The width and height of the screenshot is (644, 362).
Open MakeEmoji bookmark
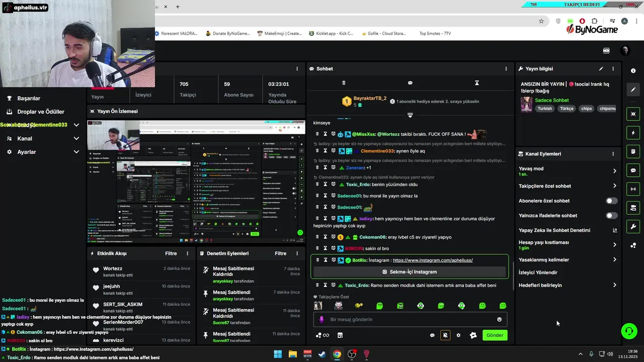point(279,34)
